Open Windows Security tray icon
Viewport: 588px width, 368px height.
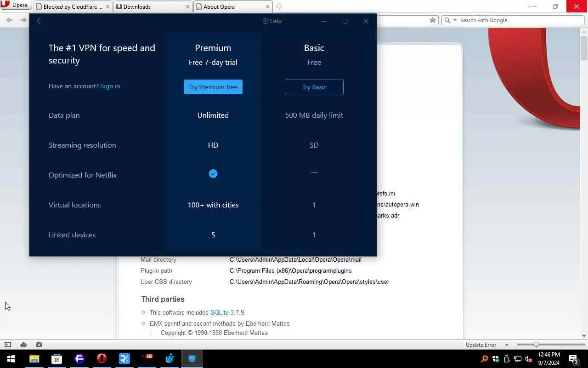click(496, 359)
